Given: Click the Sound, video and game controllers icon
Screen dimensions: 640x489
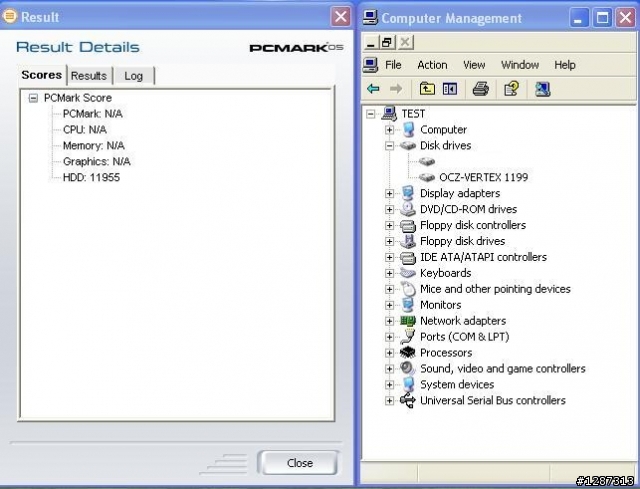Looking at the screenshot, I should (408, 369).
